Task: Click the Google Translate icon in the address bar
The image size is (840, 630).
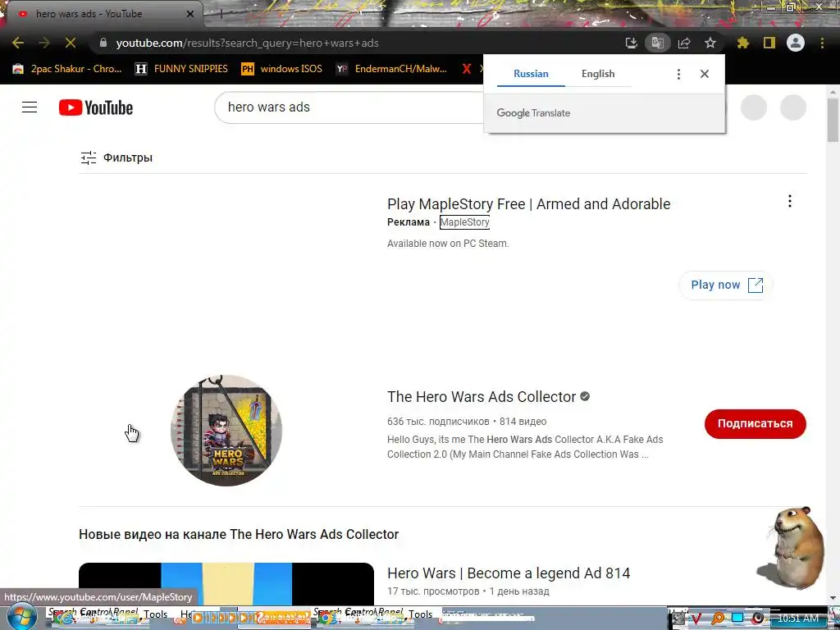Action: click(658, 43)
